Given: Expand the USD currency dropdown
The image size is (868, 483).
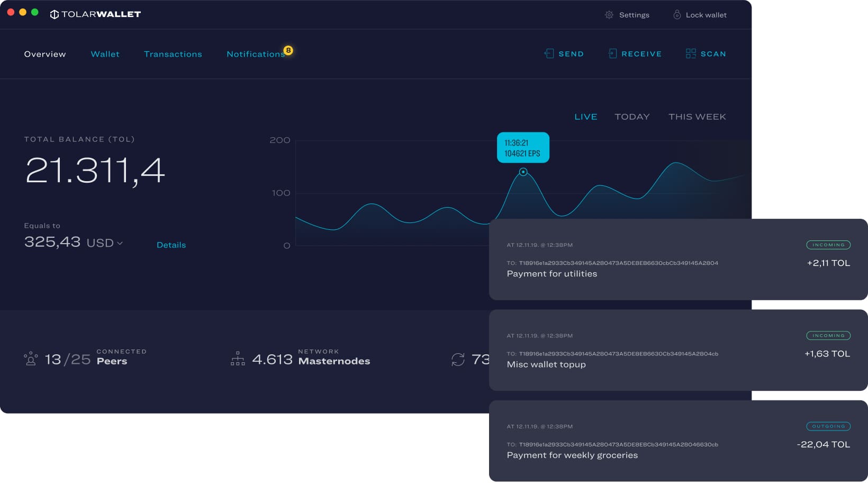Looking at the screenshot, I should 120,243.
